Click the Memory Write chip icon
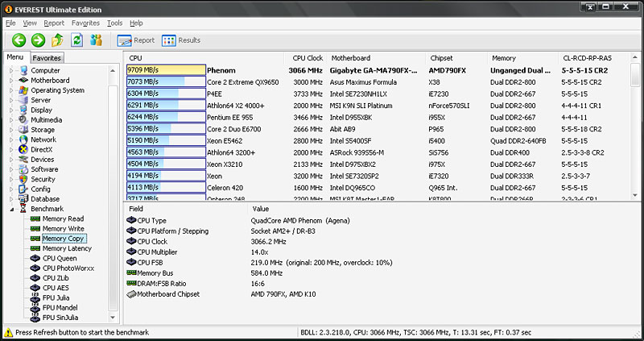This screenshot has width=644, height=341. click(35, 229)
